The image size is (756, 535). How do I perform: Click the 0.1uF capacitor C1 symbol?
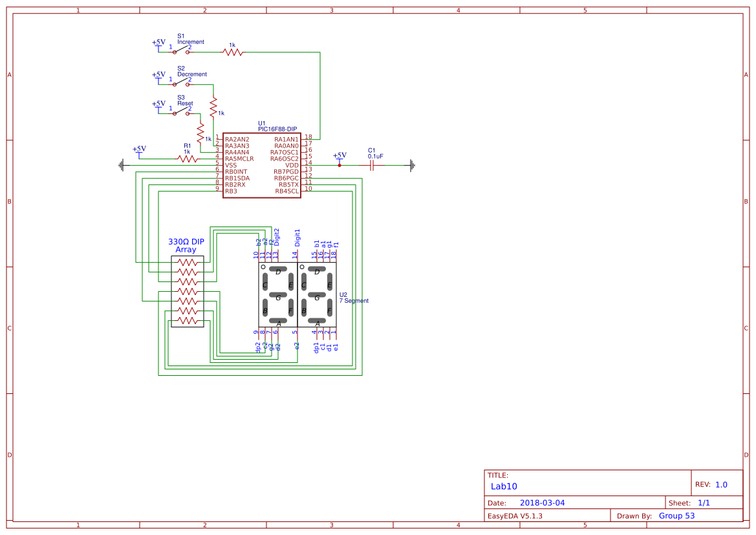(x=371, y=165)
